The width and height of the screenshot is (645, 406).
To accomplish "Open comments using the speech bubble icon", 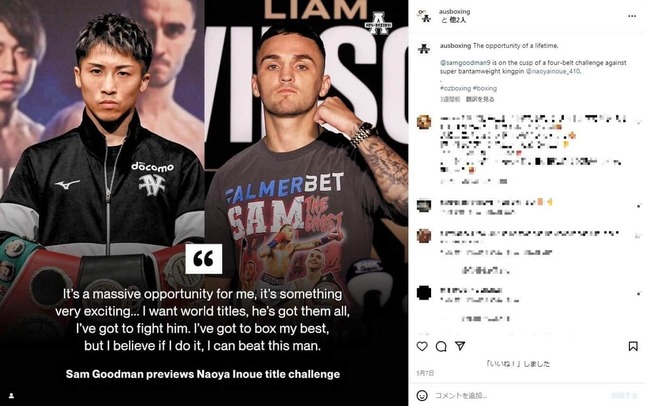I will click(441, 346).
